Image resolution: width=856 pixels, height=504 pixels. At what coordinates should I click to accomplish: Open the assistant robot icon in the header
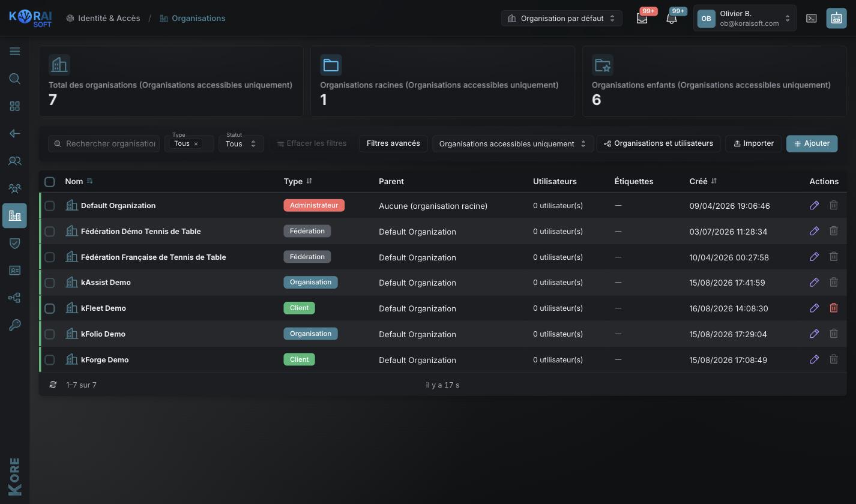coord(837,19)
